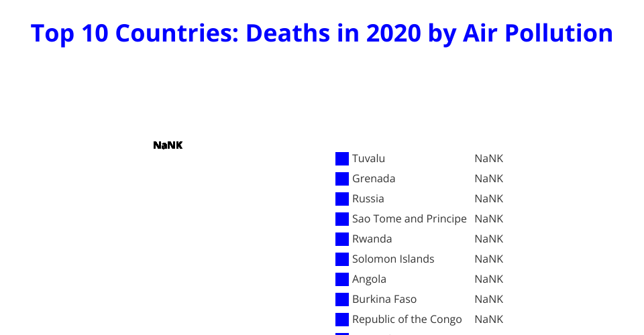Click the Burkina Faso legend text
Screen dimensions: 644x335
click(384, 299)
